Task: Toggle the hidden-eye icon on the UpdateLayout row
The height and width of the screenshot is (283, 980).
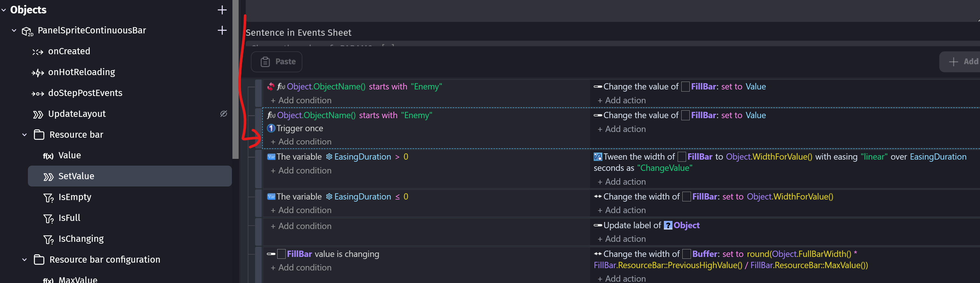Action: 224,114
